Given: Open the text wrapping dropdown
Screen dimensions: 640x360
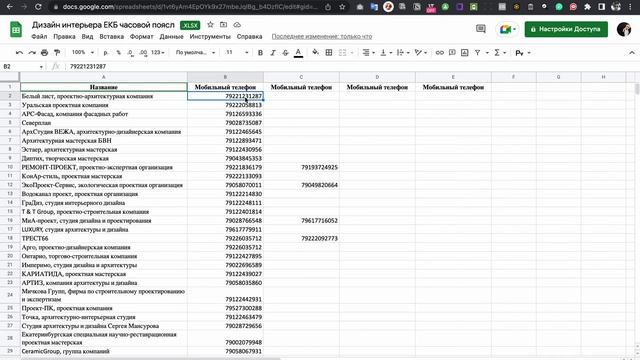Looking at the screenshot, I should click(402, 53).
